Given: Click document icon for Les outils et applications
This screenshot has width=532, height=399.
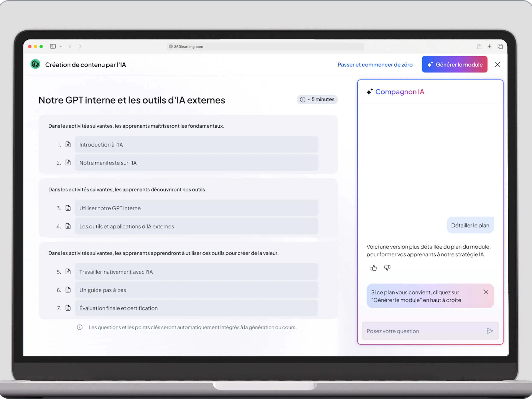Looking at the screenshot, I should (x=68, y=226).
